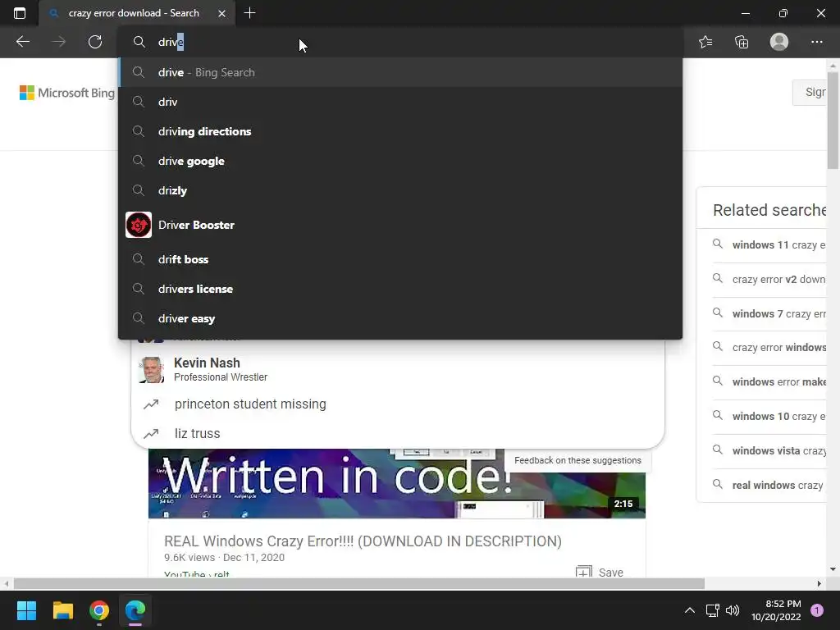
Task: Choose the 'driving directions' suggestion
Action: click(x=400, y=131)
